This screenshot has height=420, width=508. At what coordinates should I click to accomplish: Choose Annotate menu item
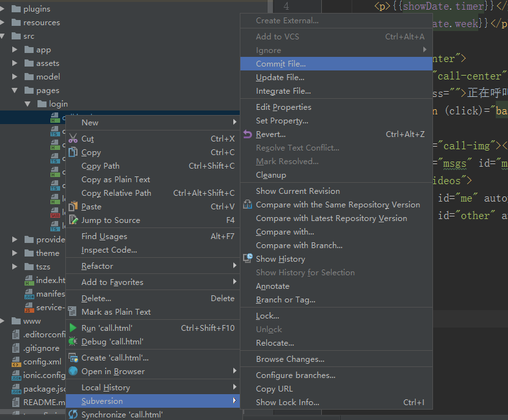(x=336, y=286)
